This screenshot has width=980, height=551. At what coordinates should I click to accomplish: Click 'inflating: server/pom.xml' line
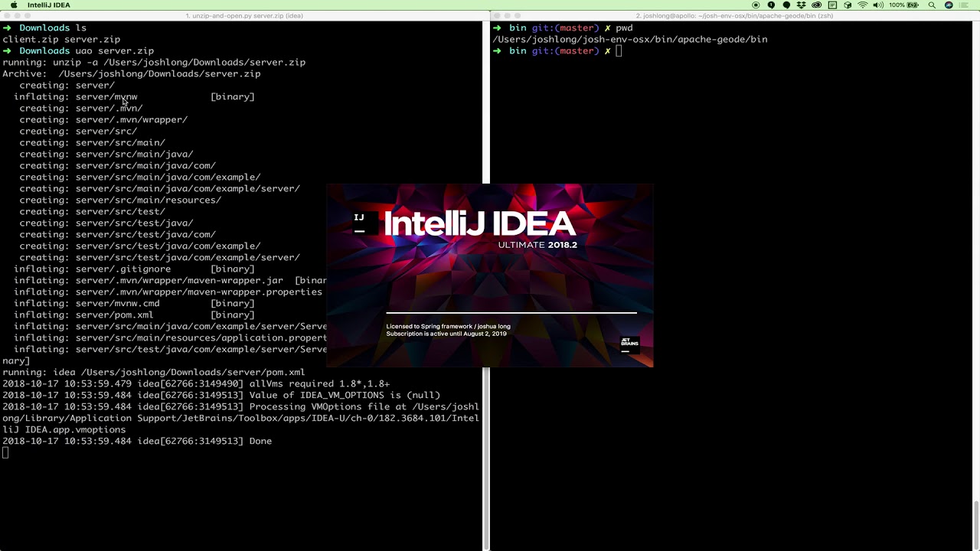(134, 315)
